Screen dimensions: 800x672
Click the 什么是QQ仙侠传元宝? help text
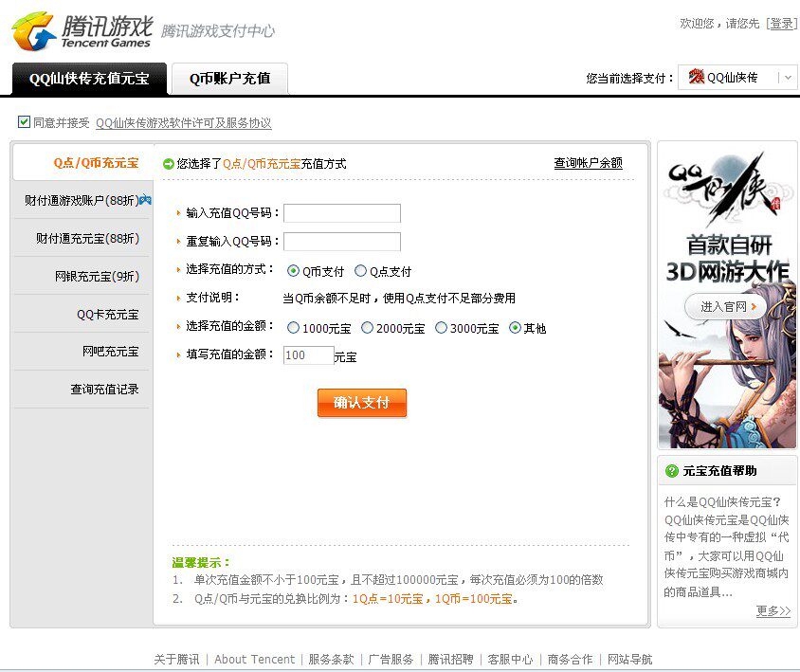pyautogui.click(x=722, y=502)
